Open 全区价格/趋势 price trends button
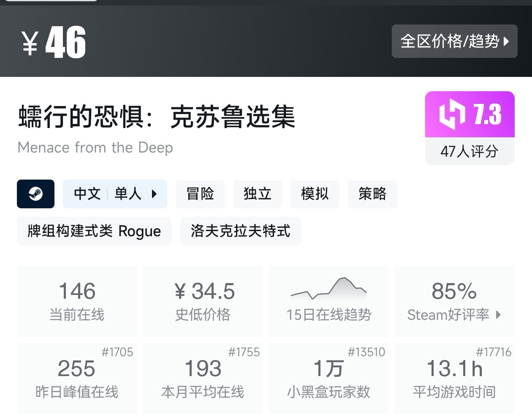This screenshot has width=532, height=420. (x=454, y=41)
